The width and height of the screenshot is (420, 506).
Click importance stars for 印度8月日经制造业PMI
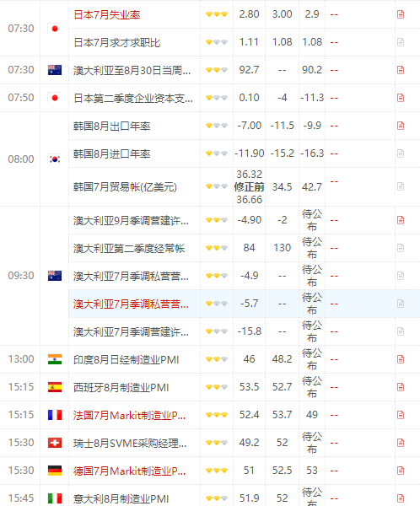217,359
